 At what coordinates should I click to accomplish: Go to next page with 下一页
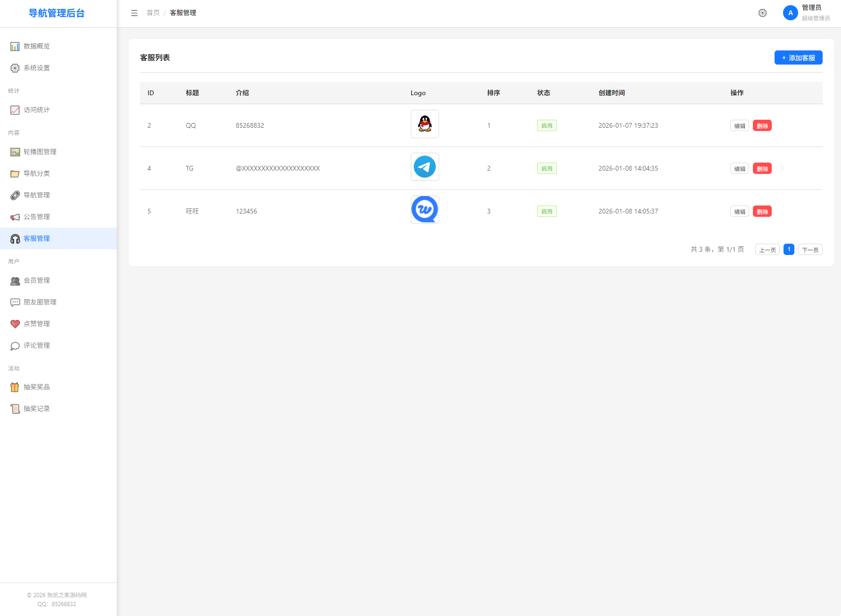(810, 250)
